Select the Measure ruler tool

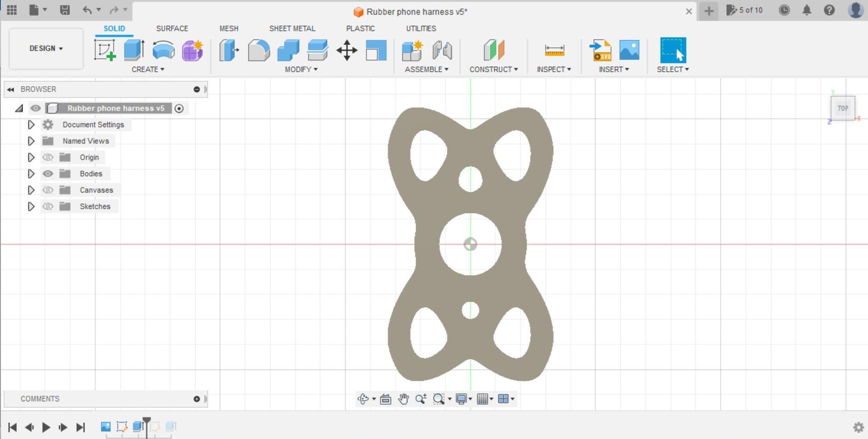tap(554, 50)
